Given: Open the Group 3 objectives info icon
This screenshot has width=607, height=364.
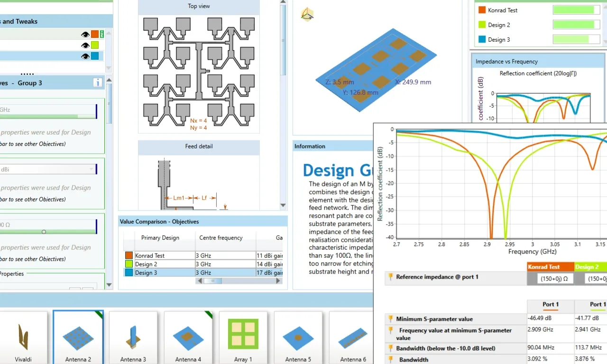Looking at the screenshot, I should coord(98,83).
